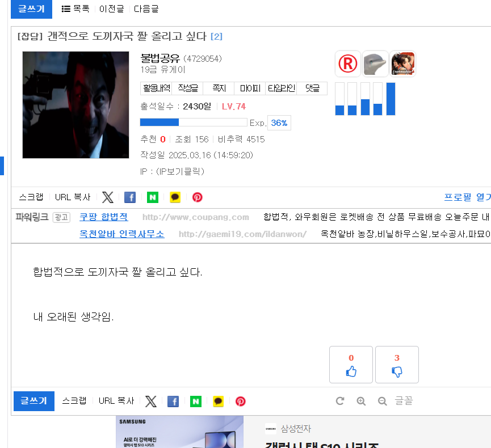The image size is (491, 448).
Task: Go to 이전글 previous post
Action: pyautogui.click(x=111, y=9)
